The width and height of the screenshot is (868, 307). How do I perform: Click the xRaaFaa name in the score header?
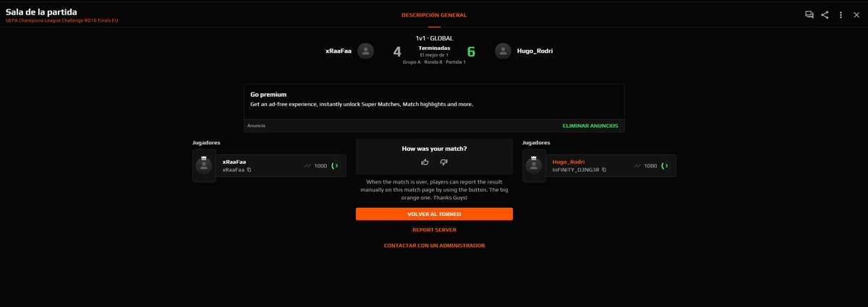pyautogui.click(x=339, y=51)
